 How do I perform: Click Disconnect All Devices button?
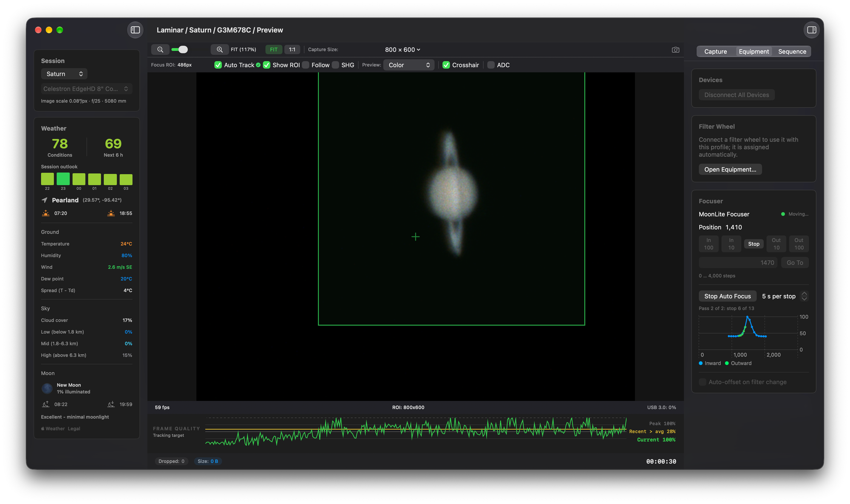(x=737, y=95)
